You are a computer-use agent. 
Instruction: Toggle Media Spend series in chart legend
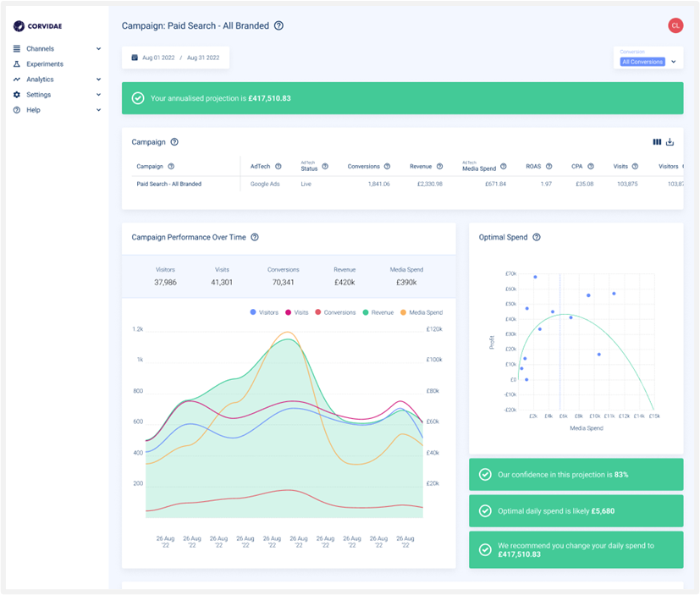click(x=422, y=312)
